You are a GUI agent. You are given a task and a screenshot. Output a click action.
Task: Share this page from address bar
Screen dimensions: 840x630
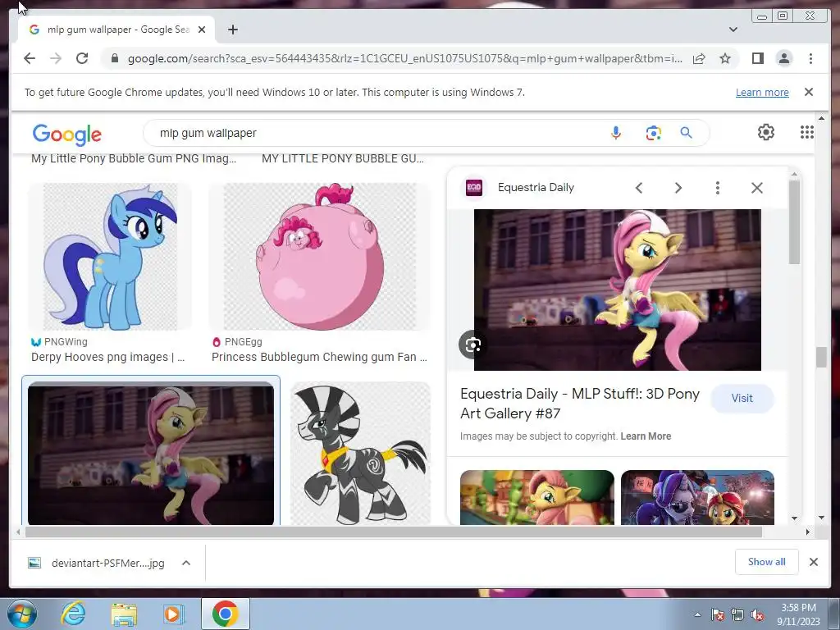click(699, 58)
